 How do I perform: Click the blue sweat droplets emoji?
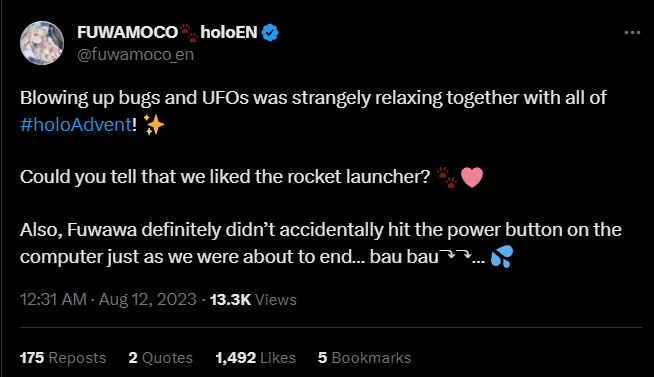(501, 256)
